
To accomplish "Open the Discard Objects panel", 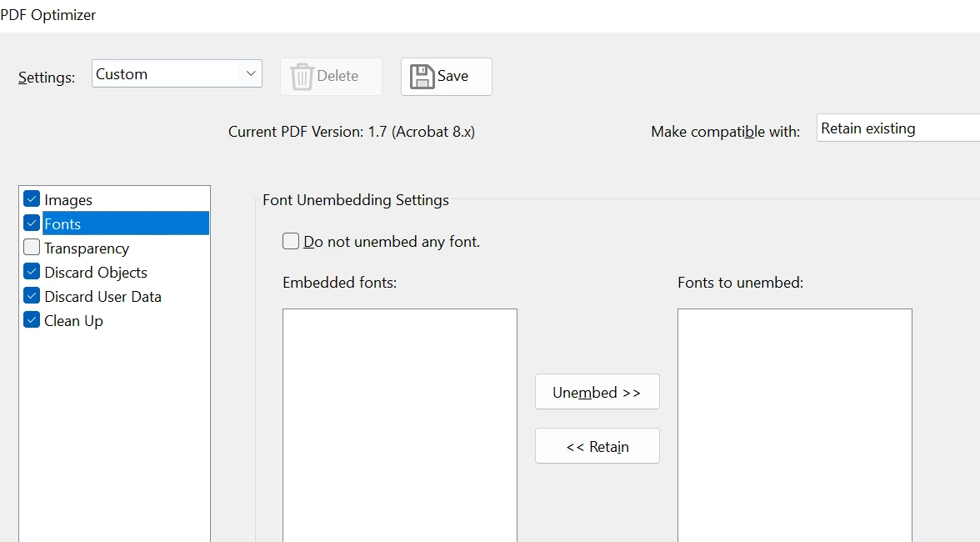I will click(x=96, y=273).
